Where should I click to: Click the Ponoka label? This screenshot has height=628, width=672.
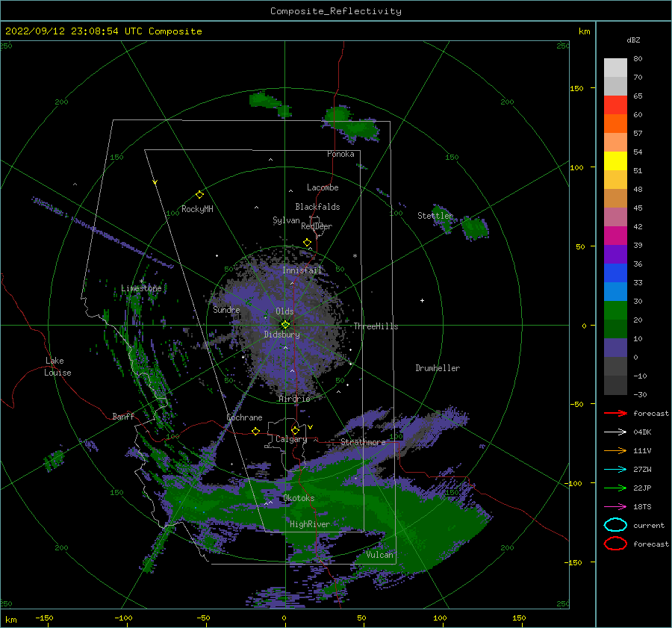pos(340,154)
